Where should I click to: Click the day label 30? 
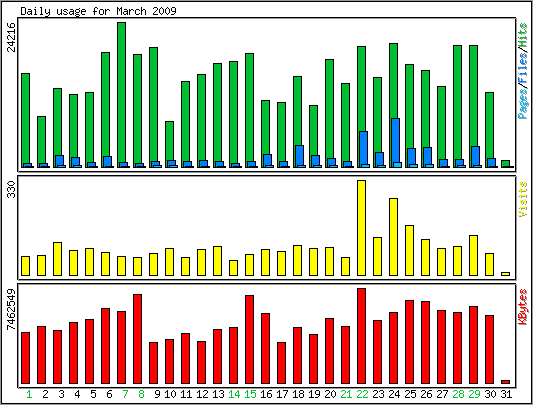point(490,394)
